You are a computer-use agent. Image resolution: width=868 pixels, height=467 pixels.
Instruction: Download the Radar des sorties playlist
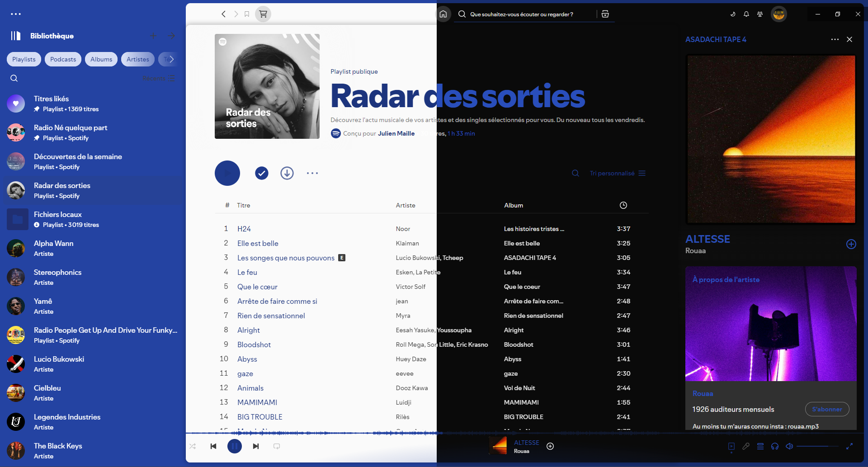point(287,173)
